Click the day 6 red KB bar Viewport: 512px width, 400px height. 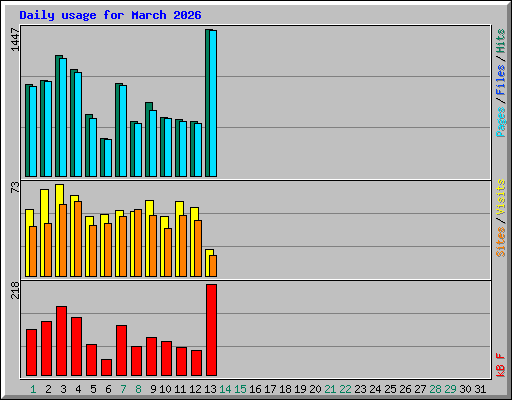[x=106, y=368]
